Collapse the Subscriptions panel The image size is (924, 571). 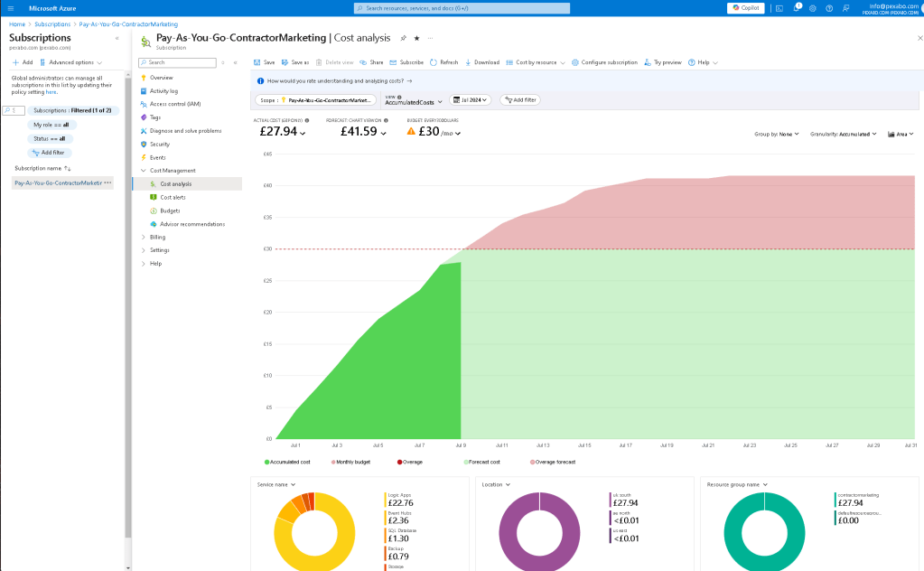pyautogui.click(x=117, y=38)
